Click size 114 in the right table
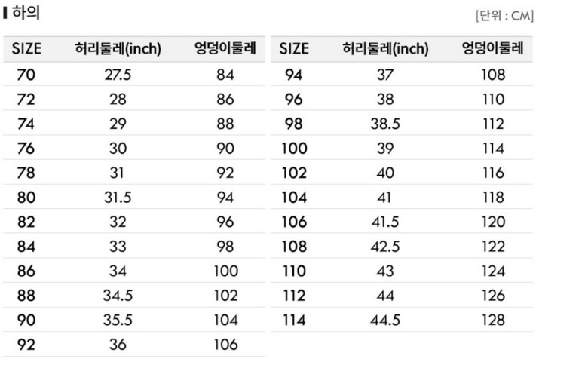The width and height of the screenshot is (588, 365). coord(294,320)
